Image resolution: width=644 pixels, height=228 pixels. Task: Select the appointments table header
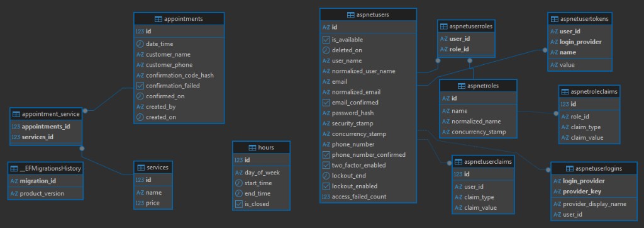click(x=179, y=19)
